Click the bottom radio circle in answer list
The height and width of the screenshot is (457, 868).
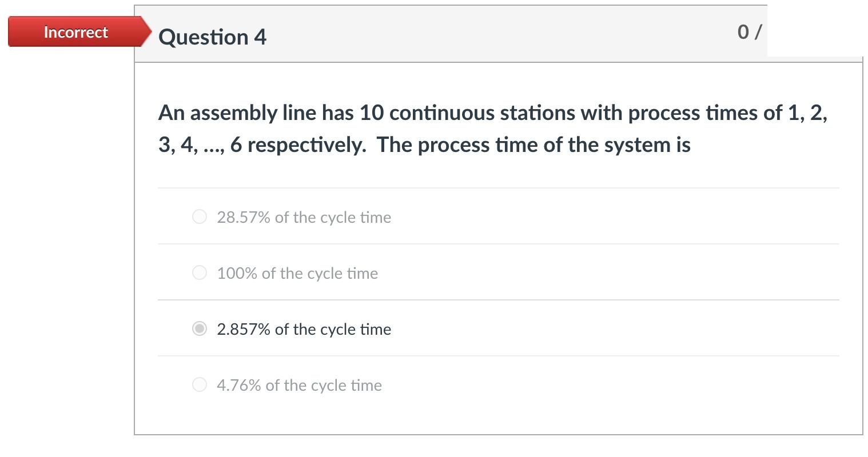[x=200, y=384]
